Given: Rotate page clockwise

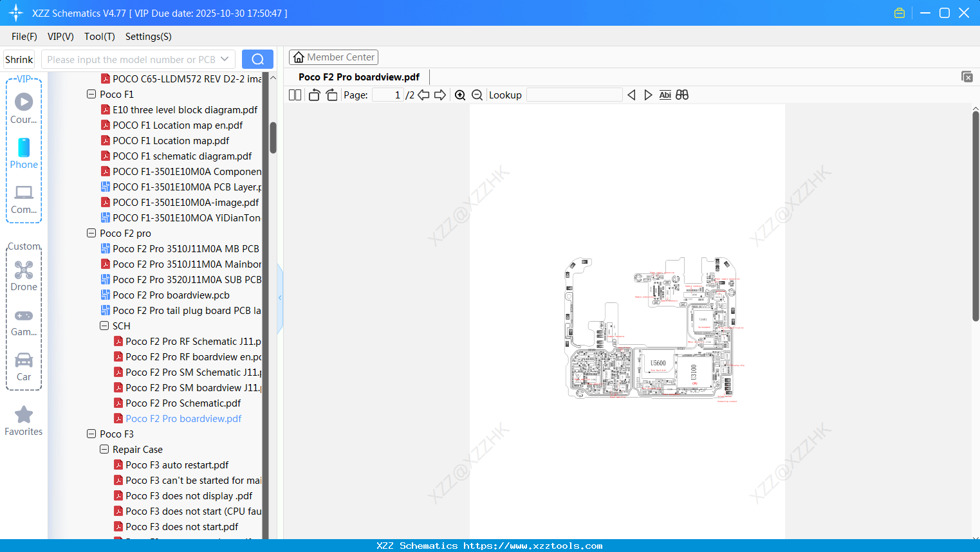Looking at the screenshot, I should pyautogui.click(x=331, y=95).
